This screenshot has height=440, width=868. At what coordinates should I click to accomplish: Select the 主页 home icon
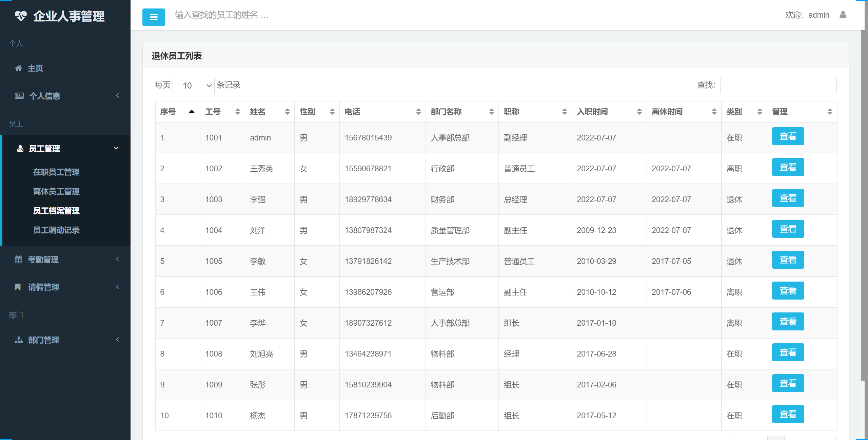[19, 68]
